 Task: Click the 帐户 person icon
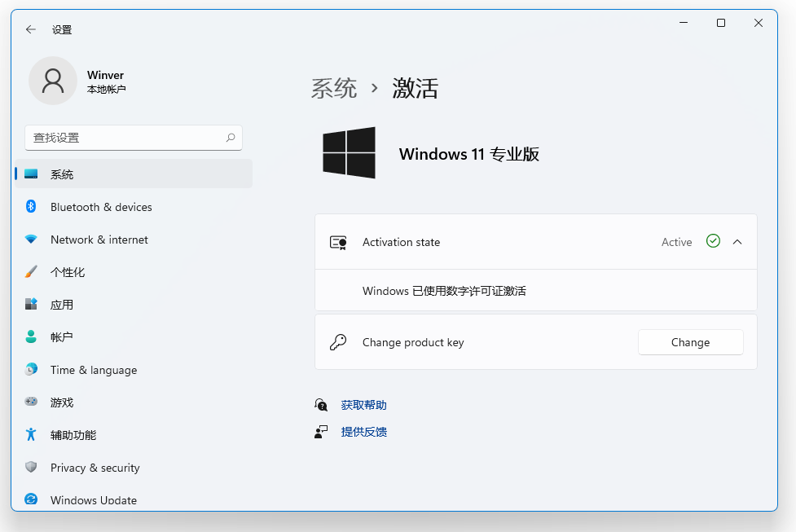tap(31, 336)
